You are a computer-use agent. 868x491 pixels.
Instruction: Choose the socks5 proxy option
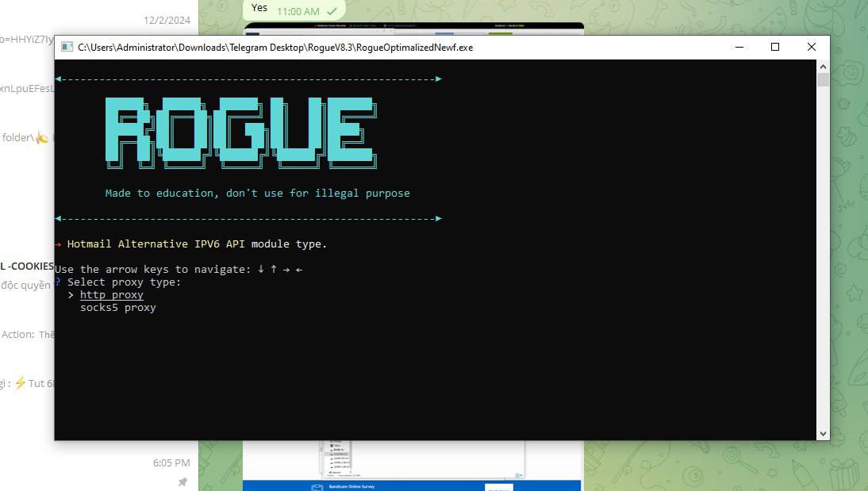tap(117, 307)
